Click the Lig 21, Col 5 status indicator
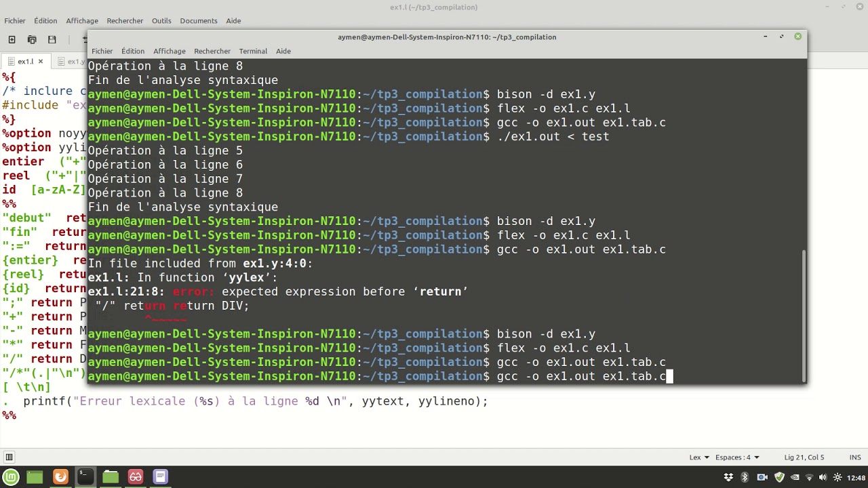The image size is (868, 488). click(x=804, y=457)
